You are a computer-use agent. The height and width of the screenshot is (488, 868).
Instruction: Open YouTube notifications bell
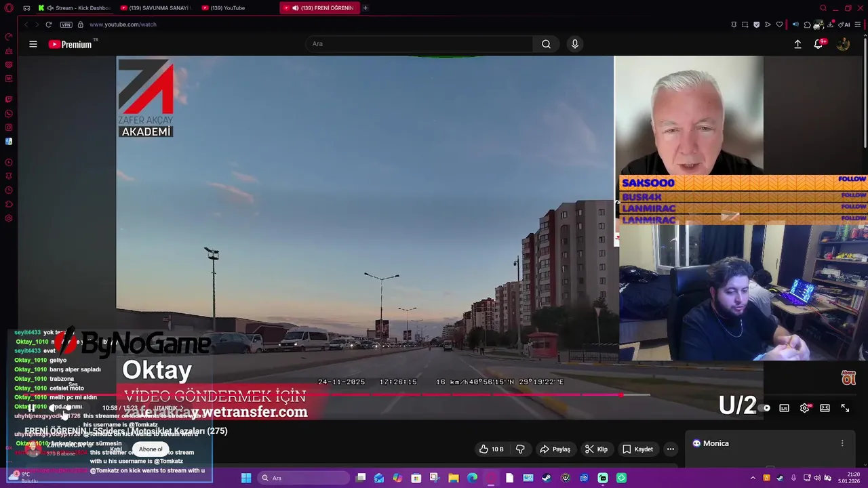(x=818, y=44)
